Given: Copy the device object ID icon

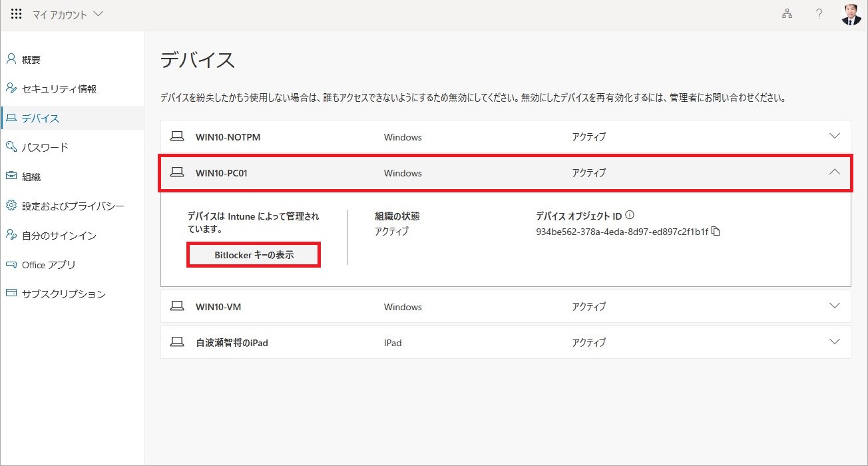Looking at the screenshot, I should [716, 232].
